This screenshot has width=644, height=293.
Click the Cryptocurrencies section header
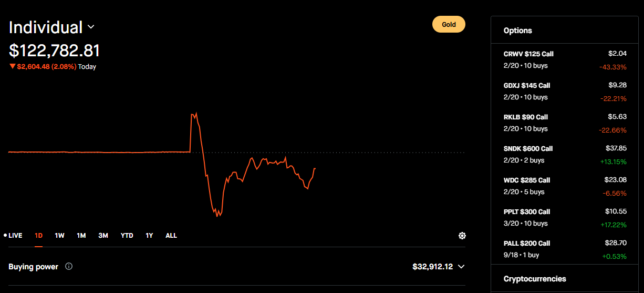pos(535,279)
